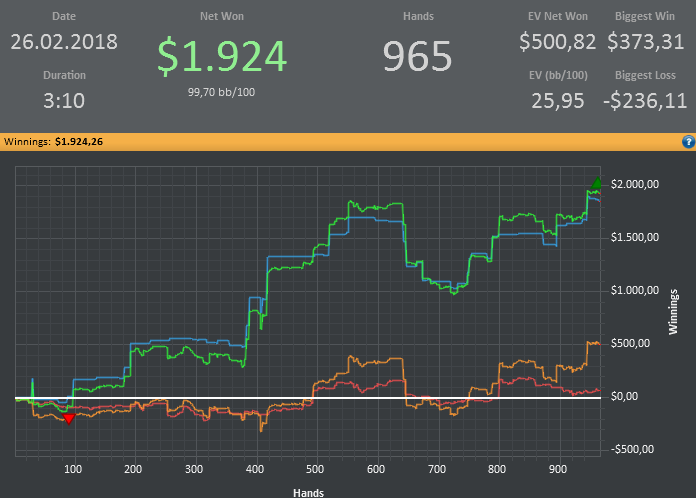The image size is (696, 498).
Task: Click the Duration header label
Action: click(x=64, y=75)
